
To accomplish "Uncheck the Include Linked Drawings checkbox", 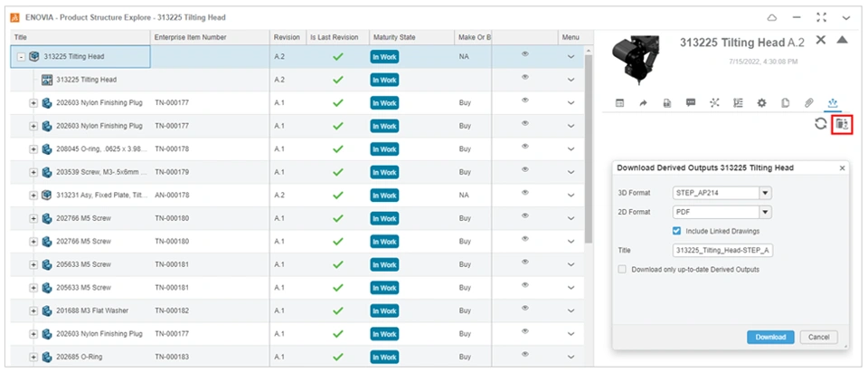I will click(x=676, y=231).
